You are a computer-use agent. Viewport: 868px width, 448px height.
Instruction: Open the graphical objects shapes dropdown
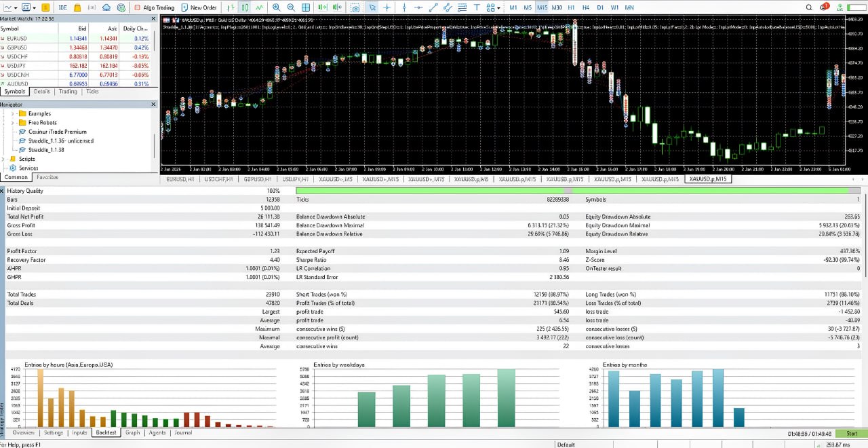click(x=498, y=7)
